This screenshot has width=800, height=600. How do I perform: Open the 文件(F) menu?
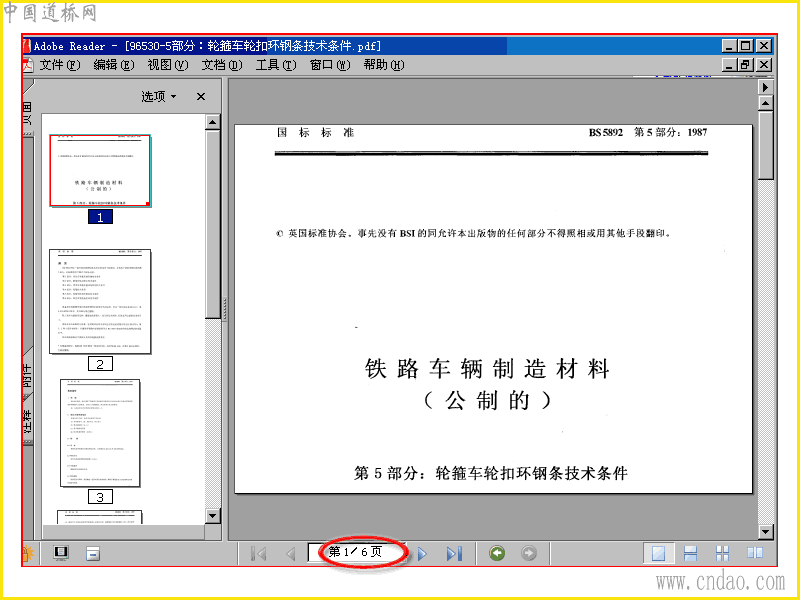(x=60, y=65)
